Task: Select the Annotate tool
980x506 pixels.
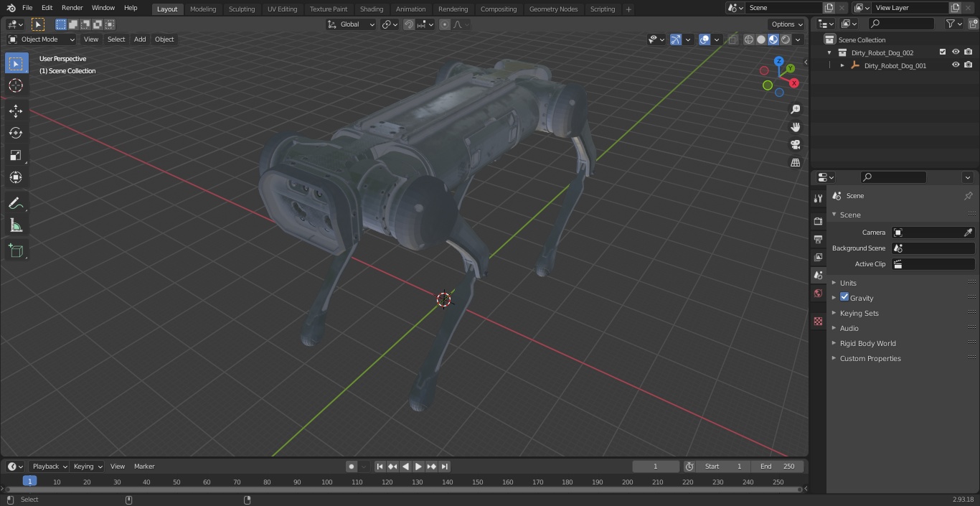Action: click(x=16, y=203)
